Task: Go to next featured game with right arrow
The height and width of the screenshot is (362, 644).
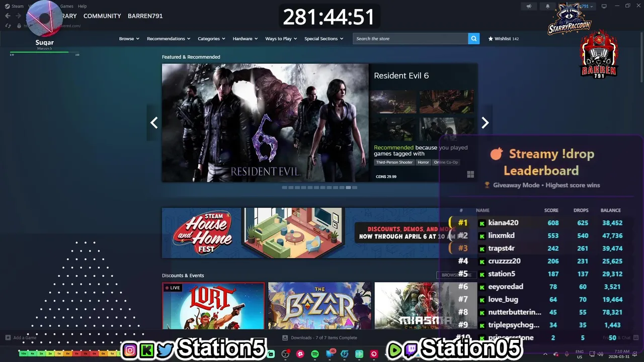Action: 485,123
